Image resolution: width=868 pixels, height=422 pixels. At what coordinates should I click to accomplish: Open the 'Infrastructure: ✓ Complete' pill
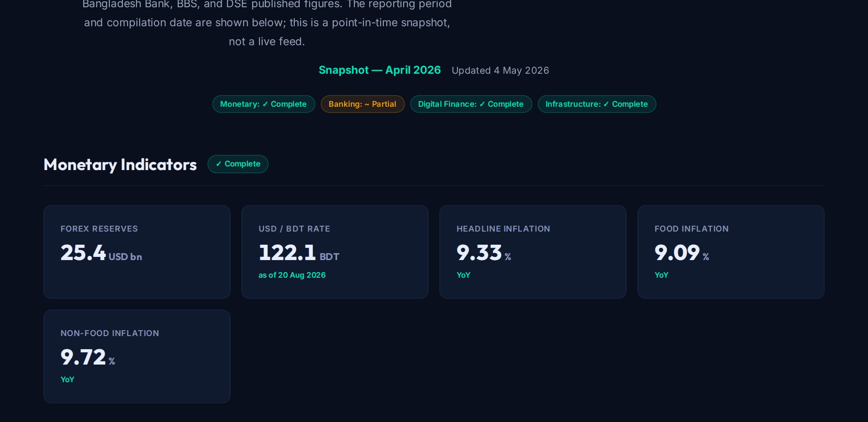(597, 104)
